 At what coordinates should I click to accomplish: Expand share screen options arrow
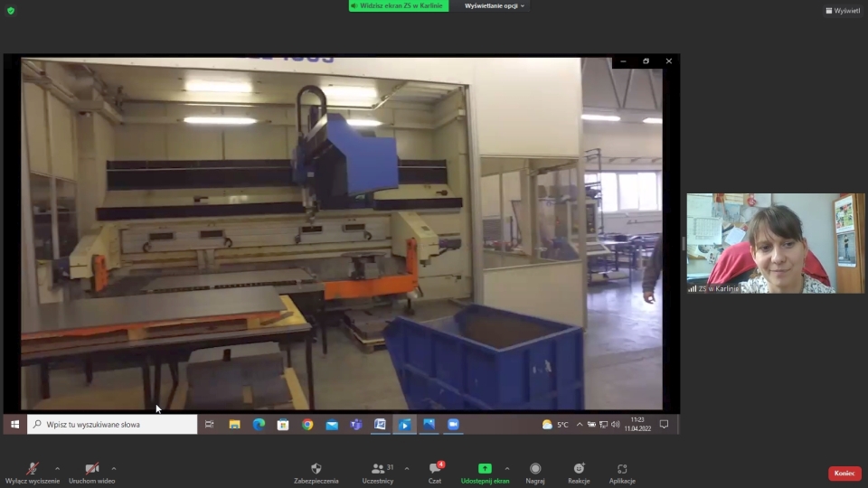(x=507, y=469)
